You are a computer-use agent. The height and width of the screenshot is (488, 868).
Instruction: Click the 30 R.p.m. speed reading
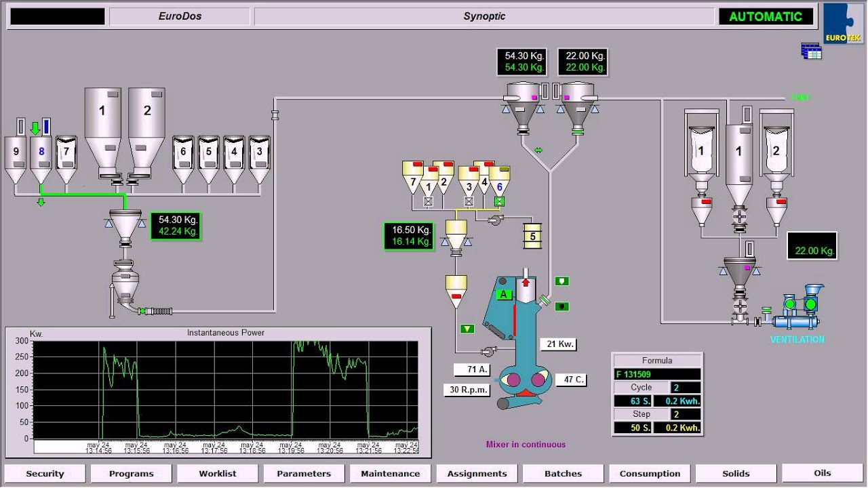pos(467,390)
